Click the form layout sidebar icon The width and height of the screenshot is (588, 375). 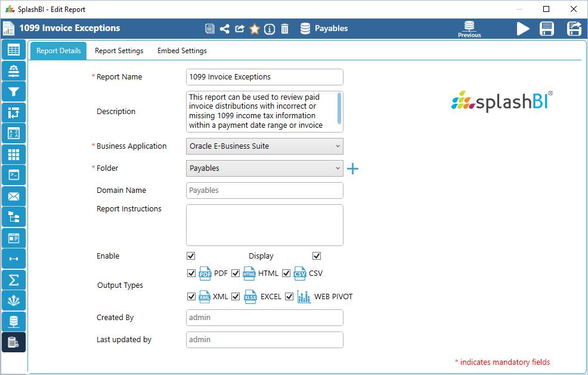pos(14,238)
